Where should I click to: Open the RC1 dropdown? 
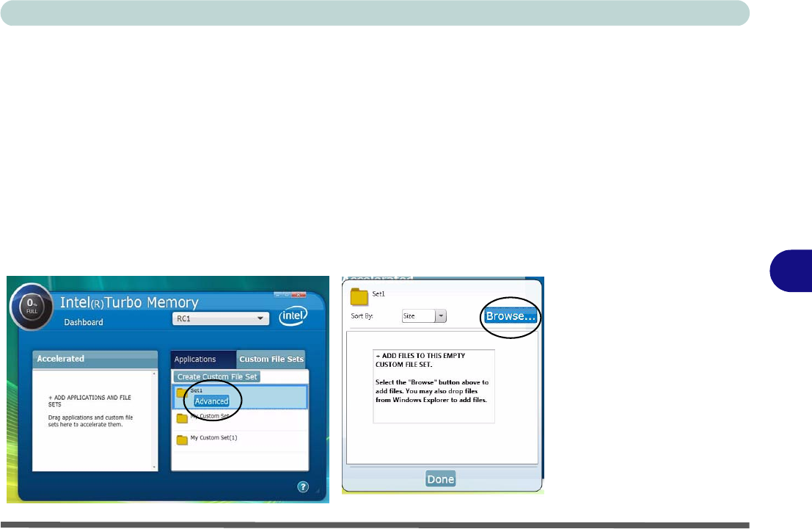click(221, 318)
